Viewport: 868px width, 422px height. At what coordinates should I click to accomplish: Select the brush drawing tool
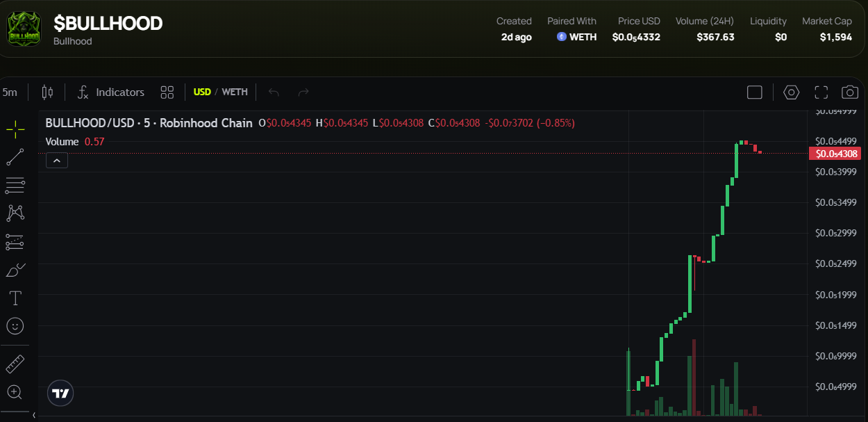coord(15,270)
